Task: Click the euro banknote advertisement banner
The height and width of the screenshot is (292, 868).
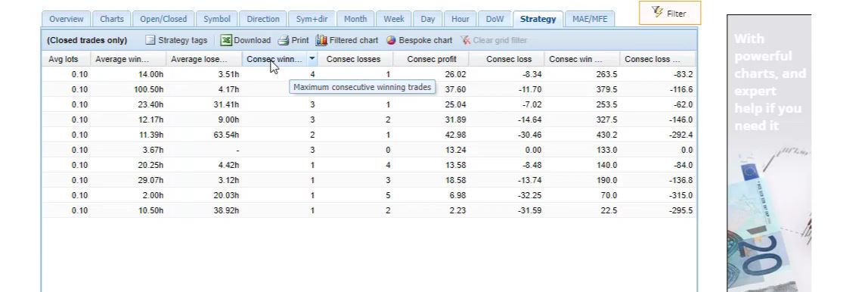Action: point(769,153)
